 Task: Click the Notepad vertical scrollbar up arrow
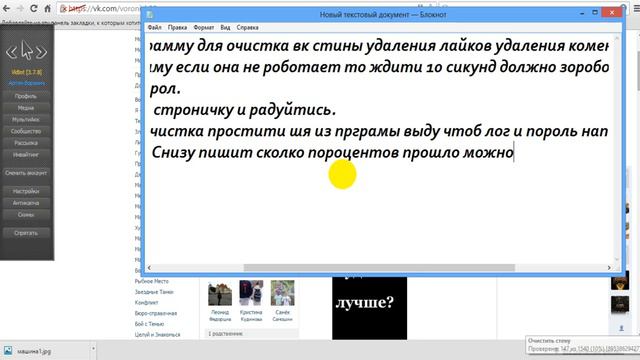click(x=617, y=38)
